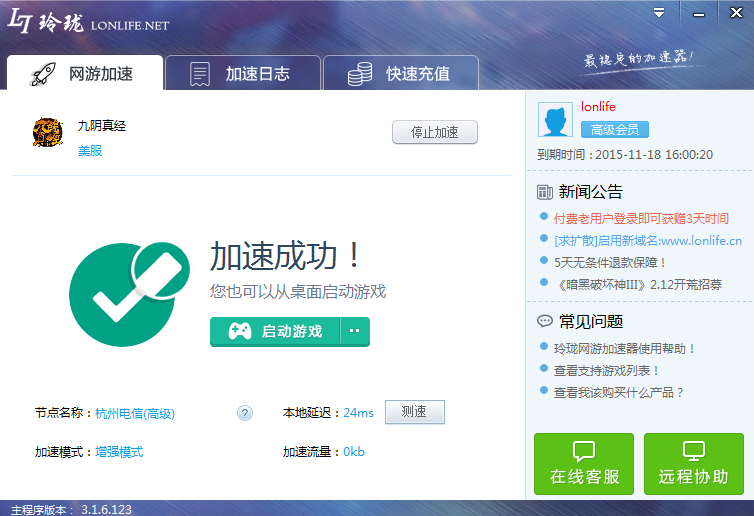Open the 加速日志 tab

click(241, 74)
